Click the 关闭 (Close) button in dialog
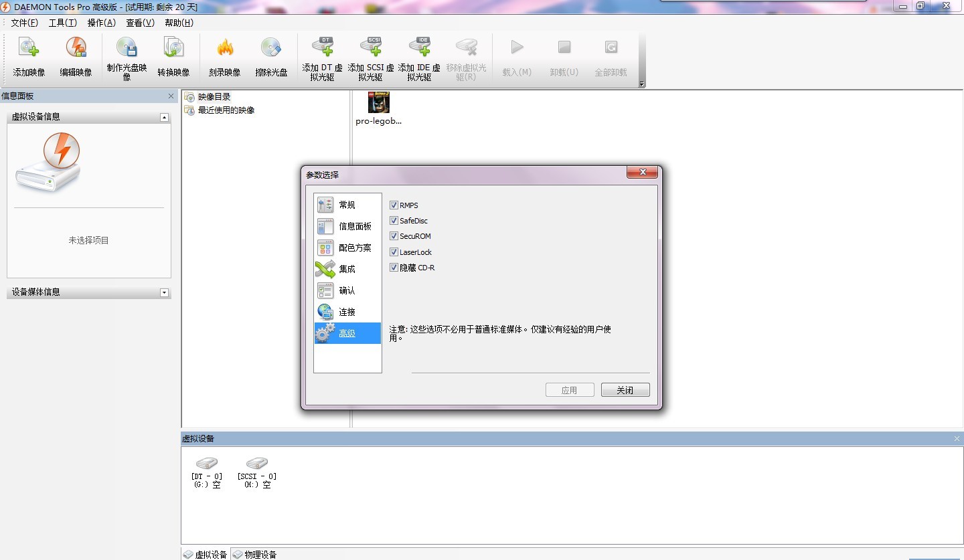This screenshot has height=560, width=964. 625,390
